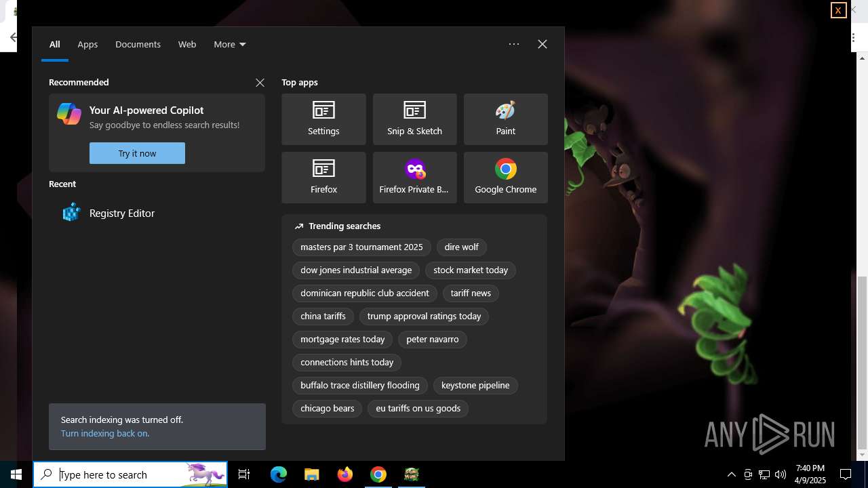Switch to the game app on the taskbar
Viewport: 868px width, 488px height.
(x=412, y=474)
